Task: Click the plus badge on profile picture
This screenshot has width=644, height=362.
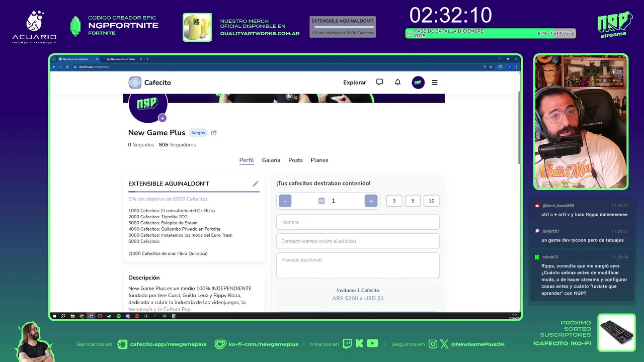Action: tap(162, 118)
